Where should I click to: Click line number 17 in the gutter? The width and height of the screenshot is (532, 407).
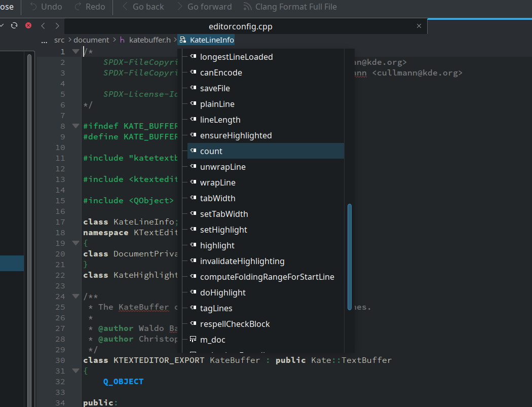pyautogui.click(x=60, y=222)
